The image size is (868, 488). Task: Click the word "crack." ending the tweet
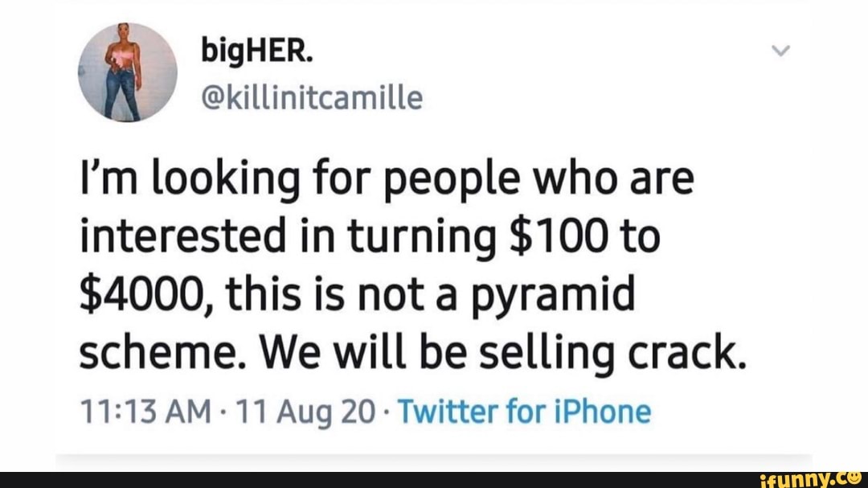click(687, 353)
